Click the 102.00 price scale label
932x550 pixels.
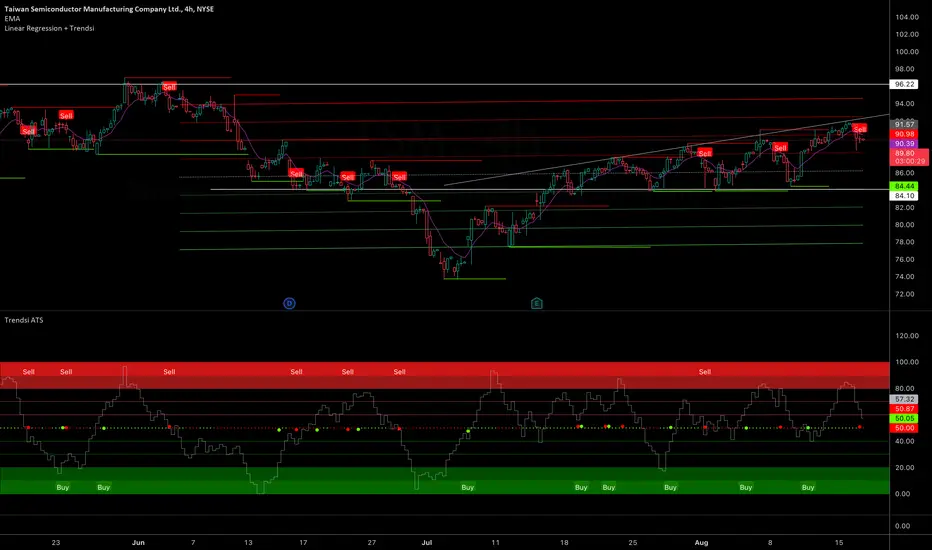(906, 34)
